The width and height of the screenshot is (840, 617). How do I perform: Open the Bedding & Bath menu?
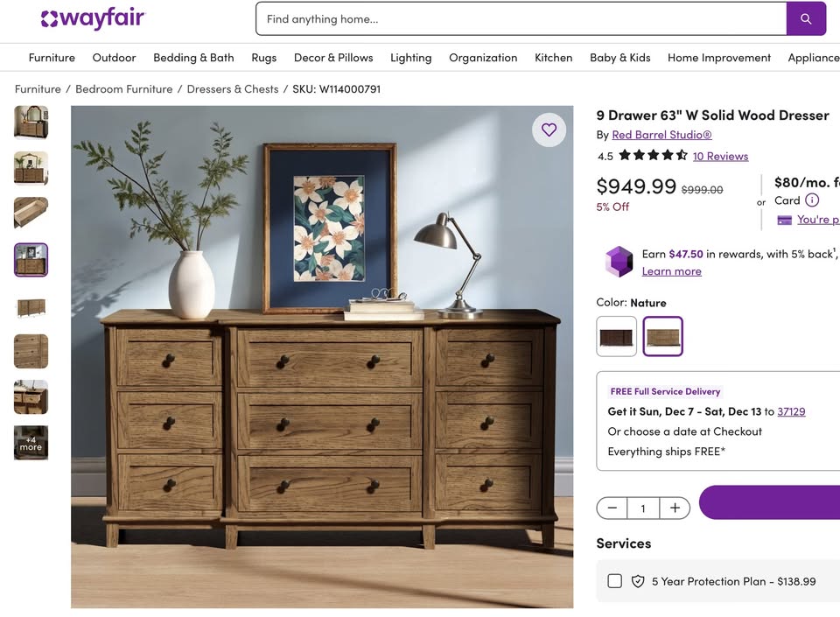click(x=193, y=57)
